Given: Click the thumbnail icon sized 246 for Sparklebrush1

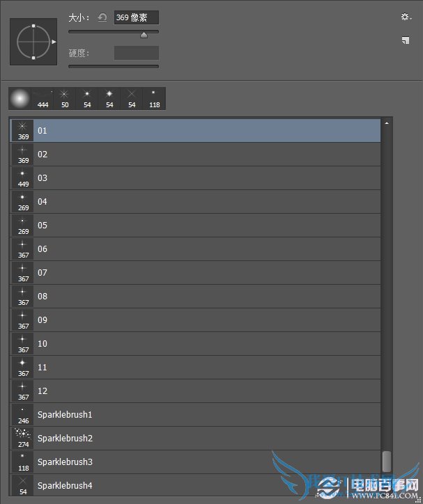Looking at the screenshot, I should tap(22, 415).
